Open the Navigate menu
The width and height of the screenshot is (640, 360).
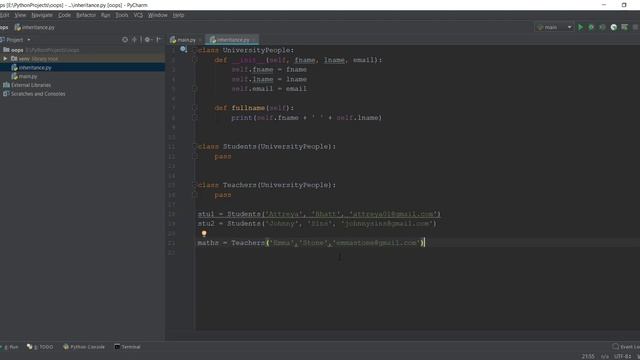pos(42,15)
